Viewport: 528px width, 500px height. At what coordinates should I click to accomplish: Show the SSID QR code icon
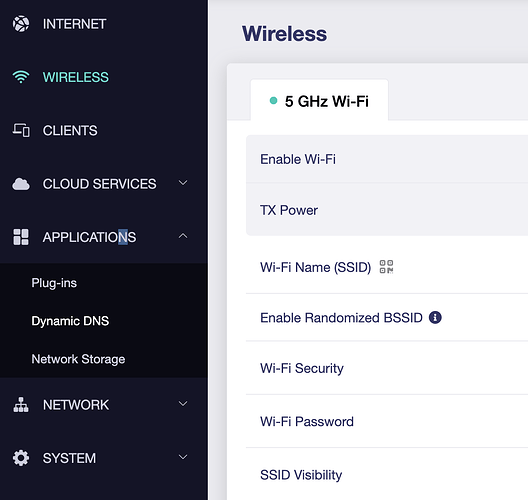386,267
